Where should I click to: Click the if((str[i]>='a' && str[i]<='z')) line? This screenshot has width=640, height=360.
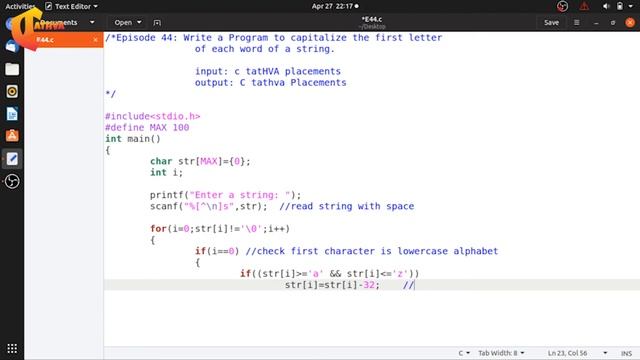pyautogui.click(x=329, y=273)
